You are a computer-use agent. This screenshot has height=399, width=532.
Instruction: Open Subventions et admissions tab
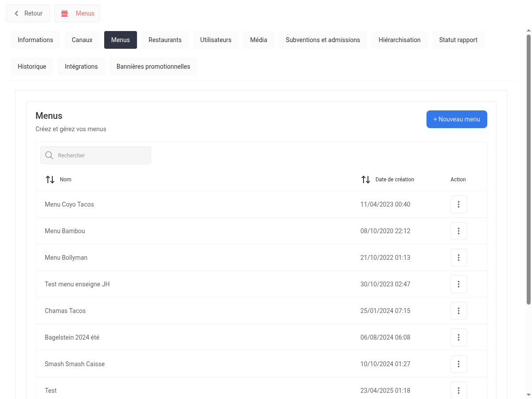click(323, 40)
